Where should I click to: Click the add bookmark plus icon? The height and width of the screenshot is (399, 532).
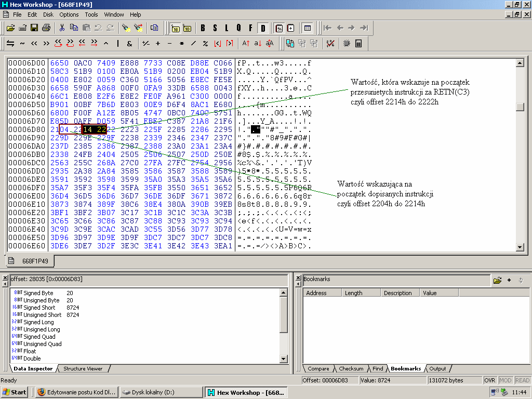pos(509,280)
